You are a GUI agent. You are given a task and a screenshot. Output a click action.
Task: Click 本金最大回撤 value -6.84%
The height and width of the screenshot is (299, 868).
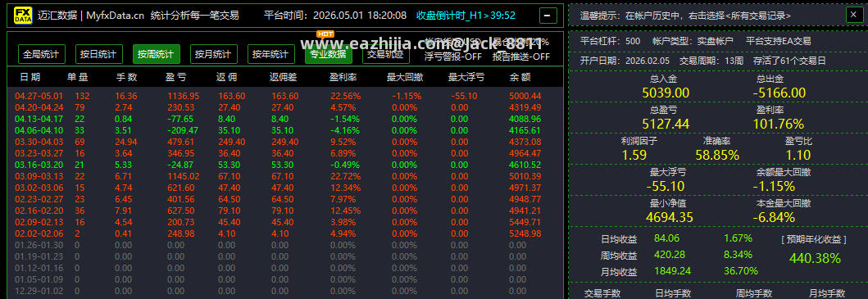pyautogui.click(x=774, y=217)
